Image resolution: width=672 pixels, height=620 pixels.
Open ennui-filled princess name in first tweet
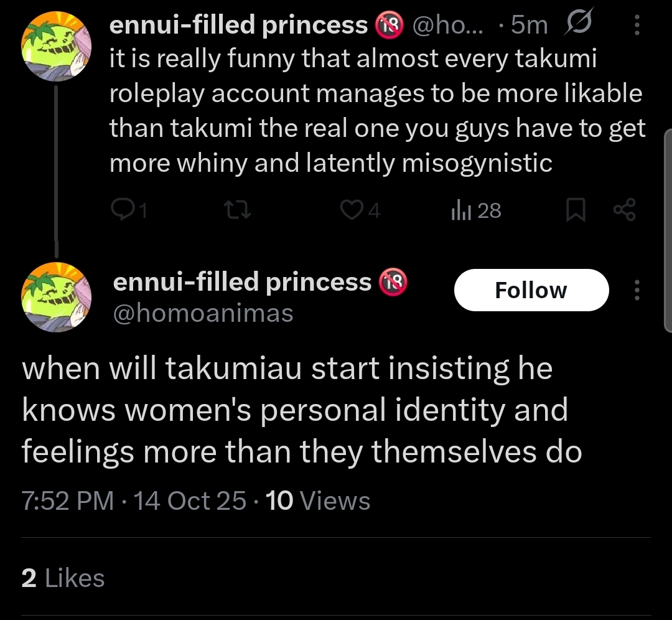238,25
